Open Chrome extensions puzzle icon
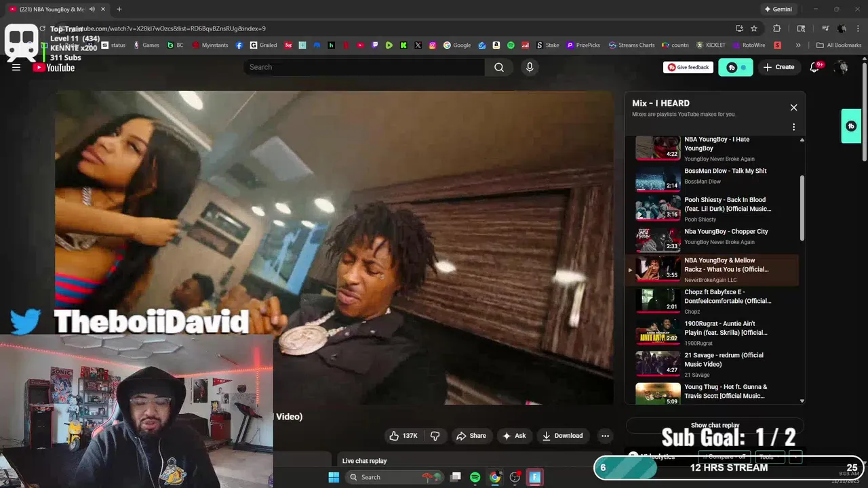The width and height of the screenshot is (868, 488). (777, 28)
